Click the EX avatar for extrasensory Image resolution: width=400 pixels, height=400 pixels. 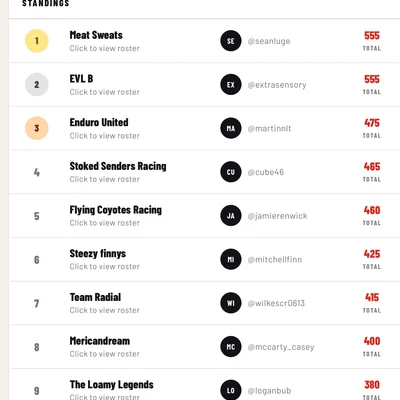click(x=231, y=85)
